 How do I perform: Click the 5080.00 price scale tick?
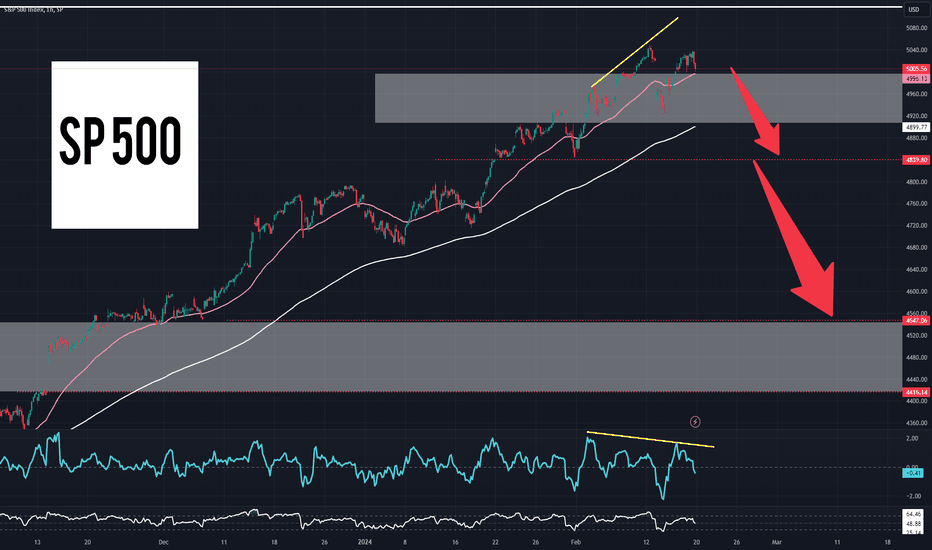pos(917,28)
